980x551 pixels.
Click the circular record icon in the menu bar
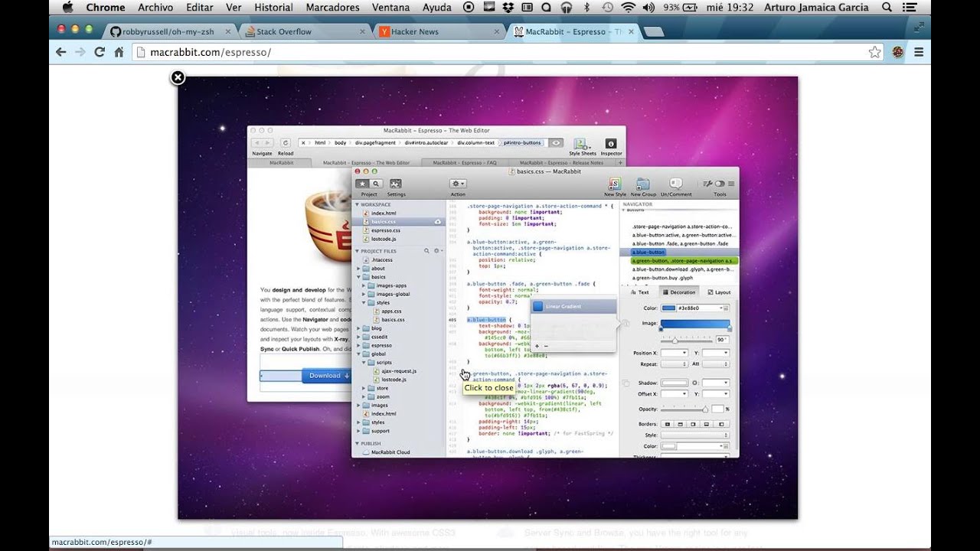pos(469,8)
